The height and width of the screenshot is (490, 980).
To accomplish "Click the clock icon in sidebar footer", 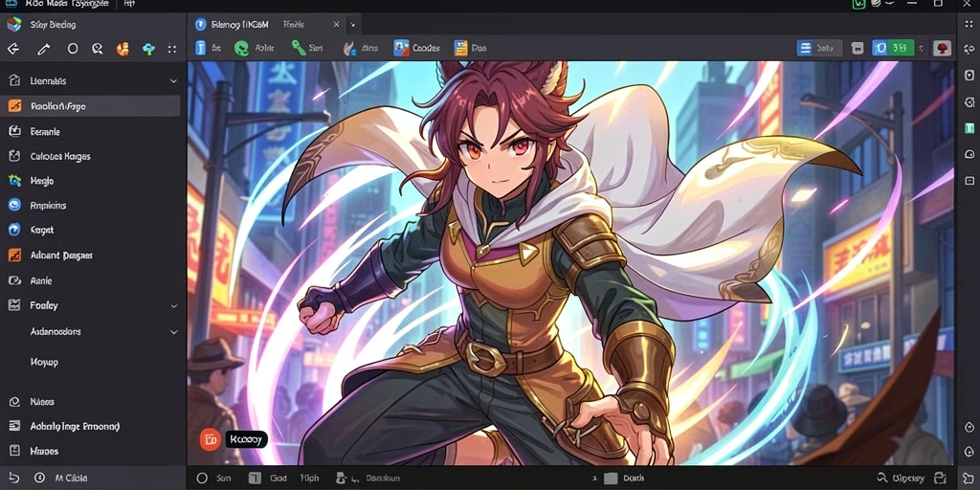I will (x=39, y=479).
